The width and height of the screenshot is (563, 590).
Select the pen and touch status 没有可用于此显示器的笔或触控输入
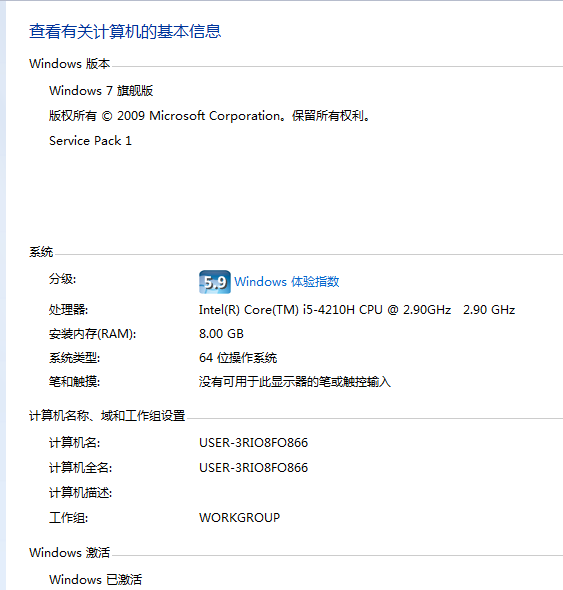(x=295, y=382)
